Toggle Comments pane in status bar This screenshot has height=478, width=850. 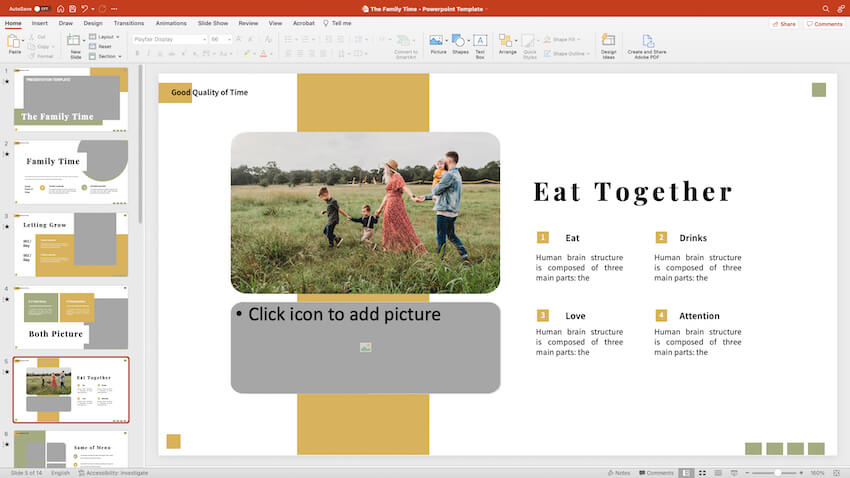656,472
